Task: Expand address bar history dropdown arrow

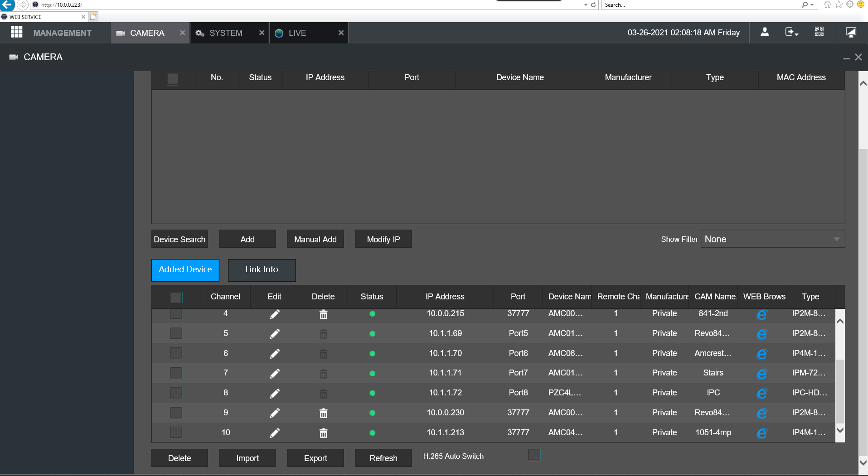Action: 586,5
